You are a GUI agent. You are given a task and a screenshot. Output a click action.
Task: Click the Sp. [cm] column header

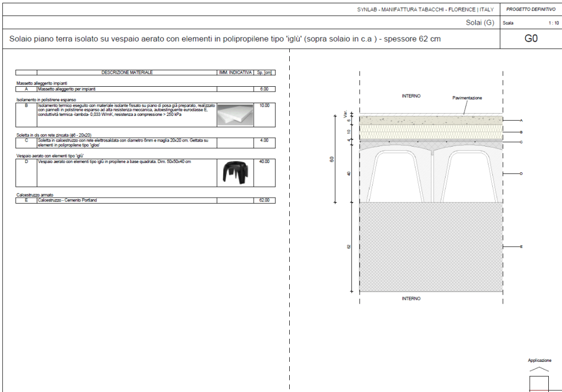[x=265, y=72]
